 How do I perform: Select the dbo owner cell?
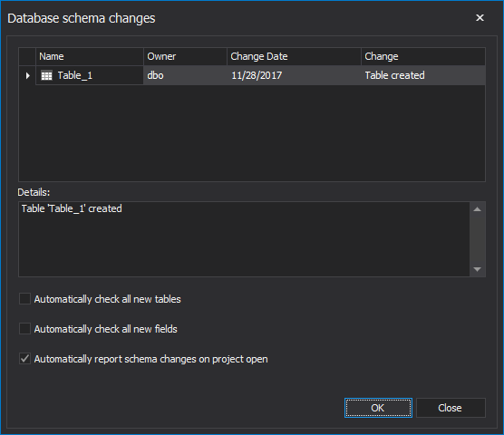(x=185, y=75)
